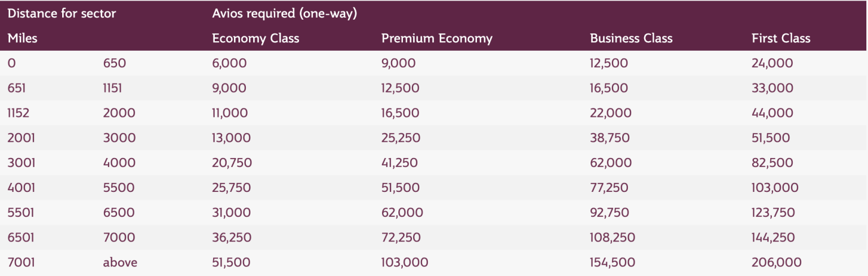Screen dimensions: 868x276
Task: Click the 7001 miles row start
Action: coord(21,262)
